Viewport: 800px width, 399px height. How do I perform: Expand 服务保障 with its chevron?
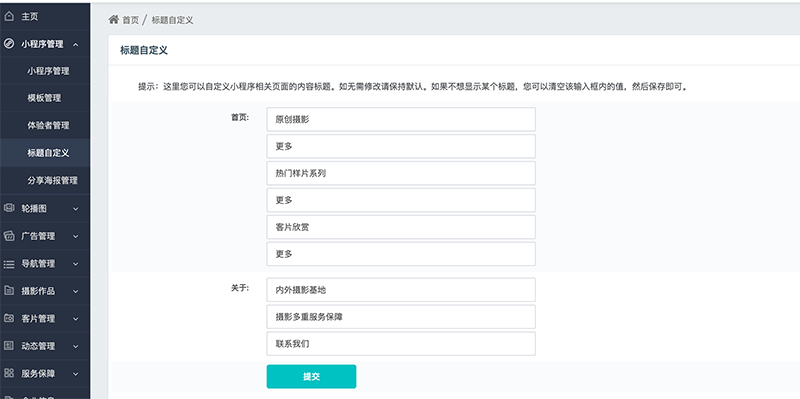76,374
